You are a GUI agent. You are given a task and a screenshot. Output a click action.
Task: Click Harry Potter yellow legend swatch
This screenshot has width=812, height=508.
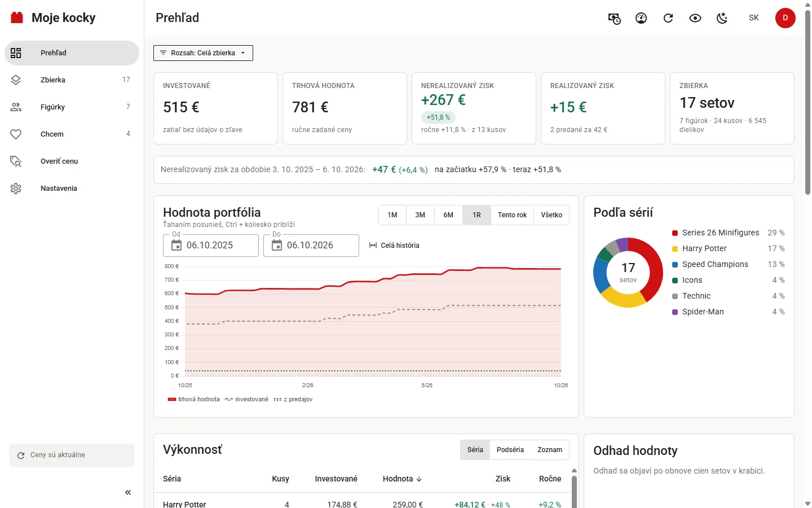tap(675, 249)
